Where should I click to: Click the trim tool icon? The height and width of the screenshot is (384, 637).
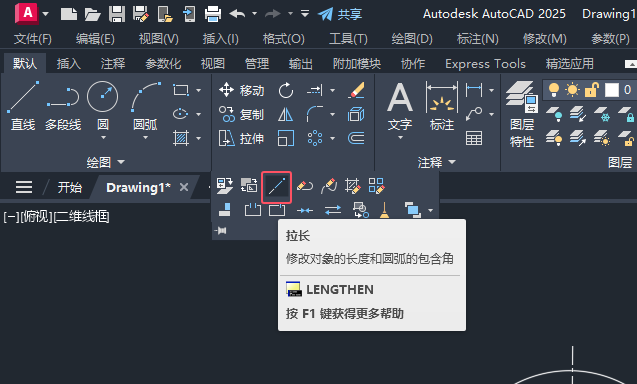click(x=315, y=90)
